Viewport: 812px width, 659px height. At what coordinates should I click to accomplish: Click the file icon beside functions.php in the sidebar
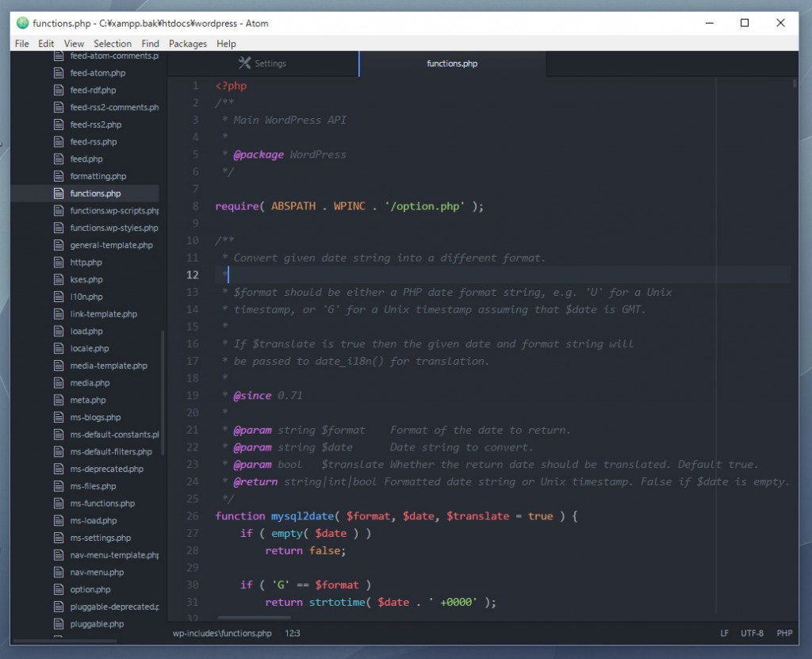tap(59, 193)
